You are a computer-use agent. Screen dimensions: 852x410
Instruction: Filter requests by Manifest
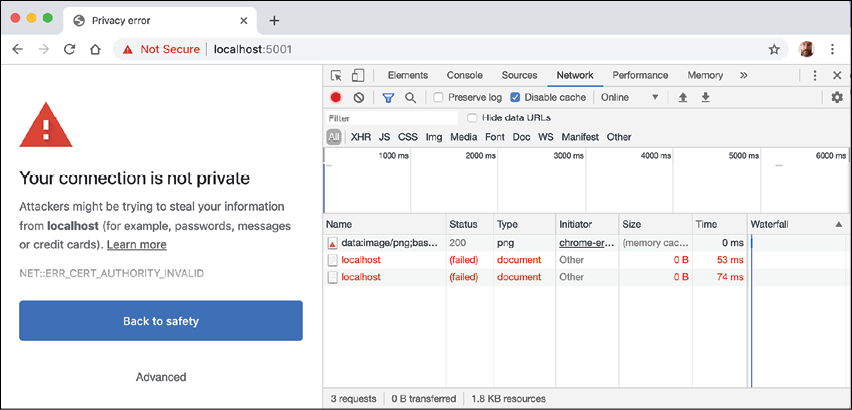[580, 137]
